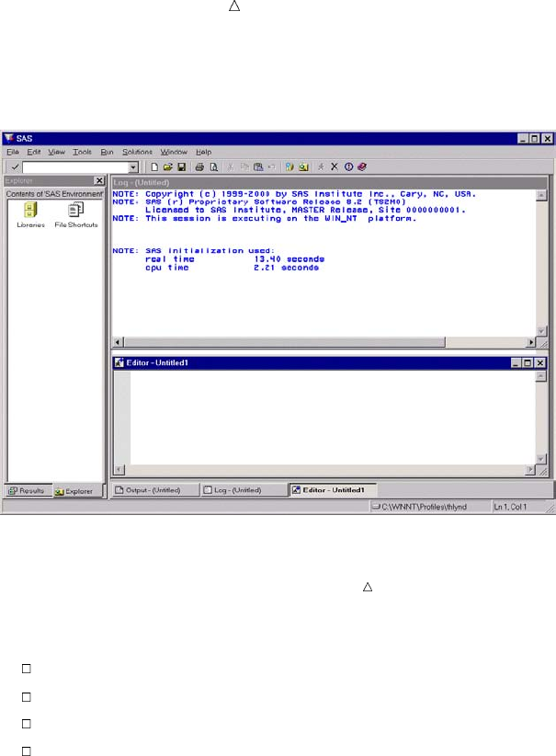Click the Log window's horizontal scrollbar thumb

coord(284,342)
